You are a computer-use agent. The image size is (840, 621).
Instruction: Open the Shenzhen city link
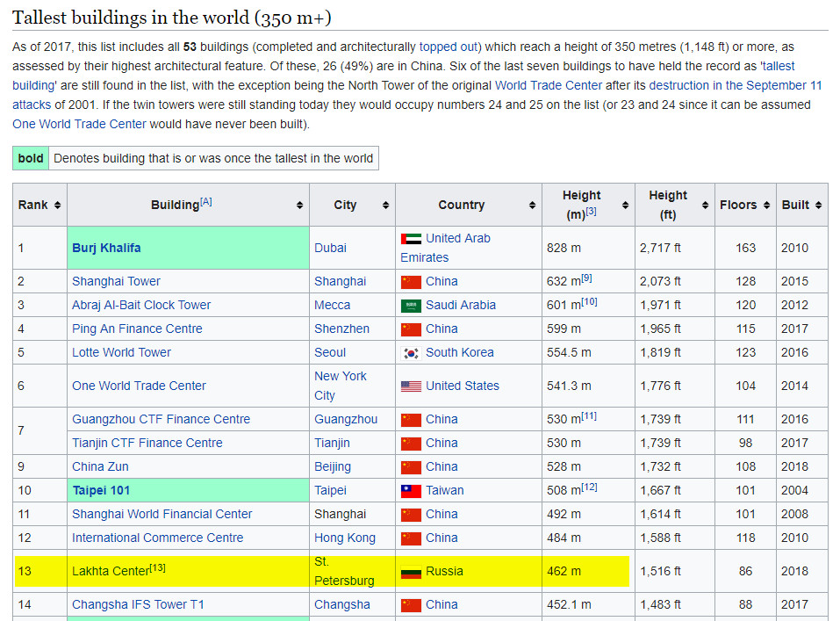pyautogui.click(x=341, y=329)
